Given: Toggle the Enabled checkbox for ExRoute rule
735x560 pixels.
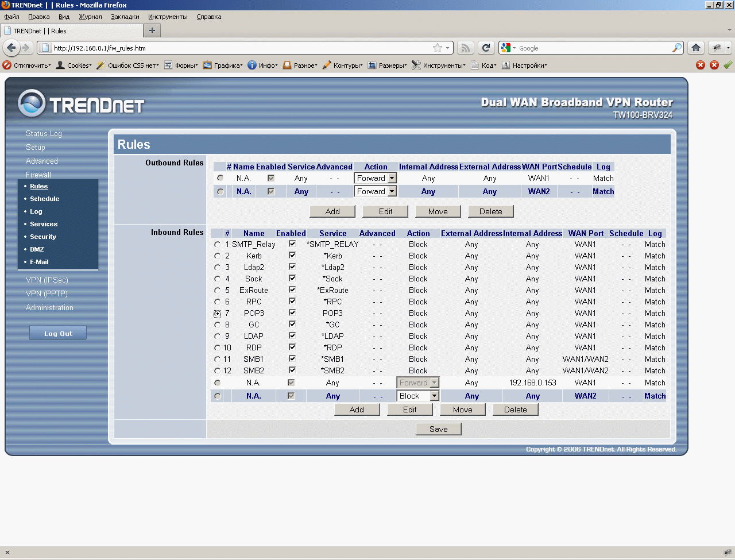Looking at the screenshot, I should (292, 289).
